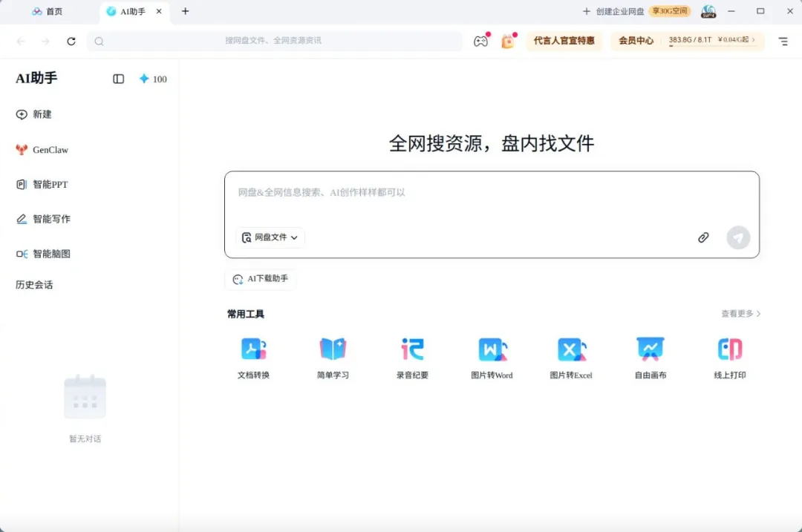Image resolution: width=802 pixels, height=532 pixels.
Task: Open 智能写作 from the sidebar
Action: (43, 219)
